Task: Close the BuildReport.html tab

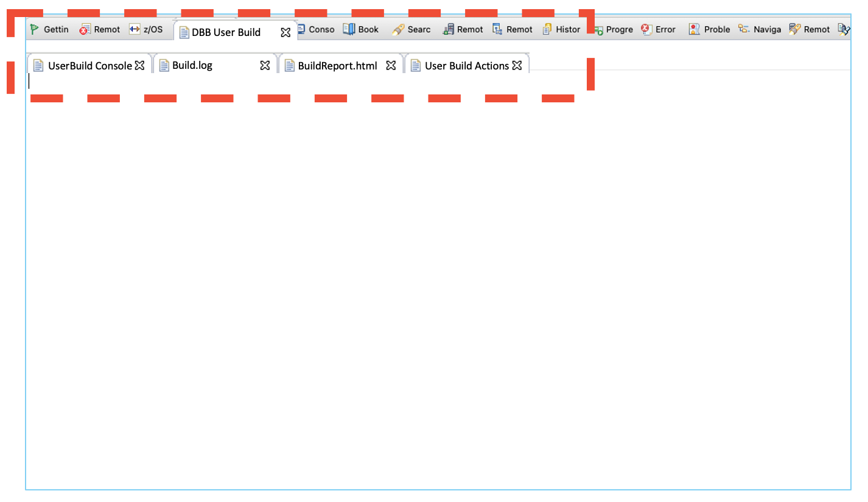Action: [x=391, y=66]
